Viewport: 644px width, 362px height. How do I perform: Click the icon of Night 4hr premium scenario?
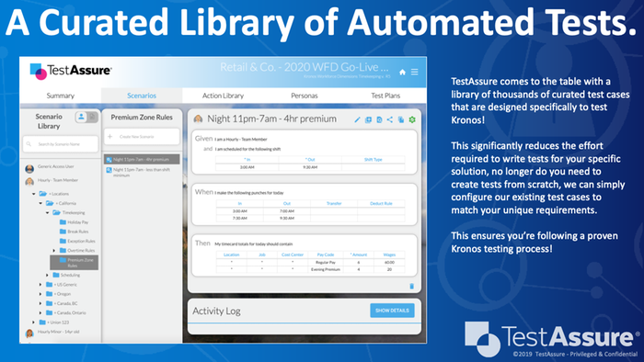pos(109,160)
